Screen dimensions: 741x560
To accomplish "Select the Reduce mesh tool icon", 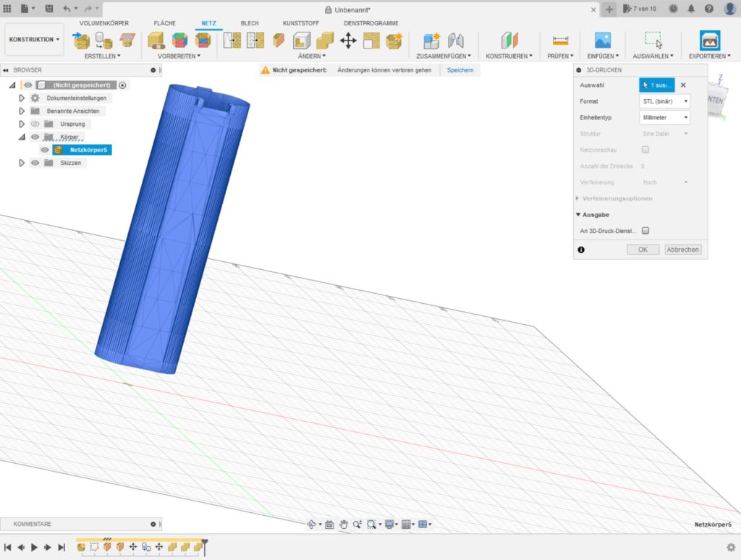I will tap(255, 41).
